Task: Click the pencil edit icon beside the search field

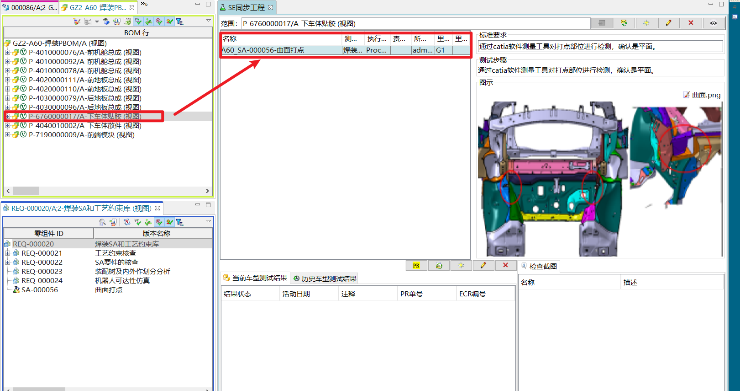Action: pyautogui.click(x=668, y=23)
